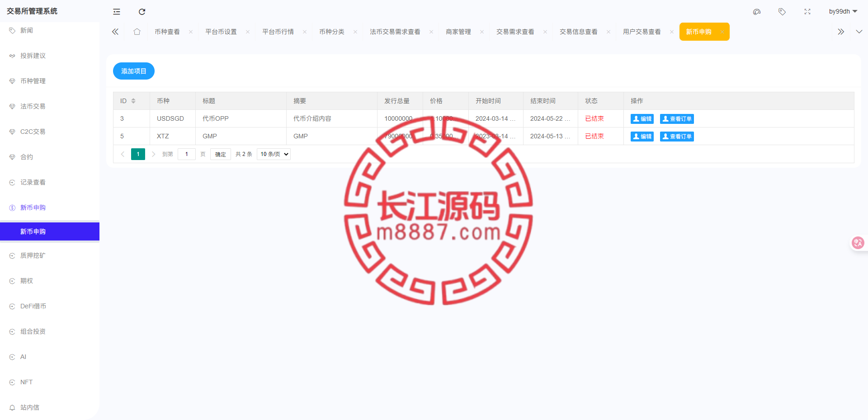Click the tag icon in header
The image size is (868, 420).
(782, 12)
